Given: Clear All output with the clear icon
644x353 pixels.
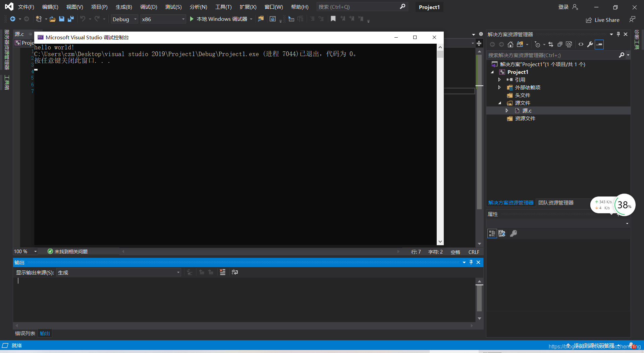Looking at the screenshot, I should (x=222, y=272).
